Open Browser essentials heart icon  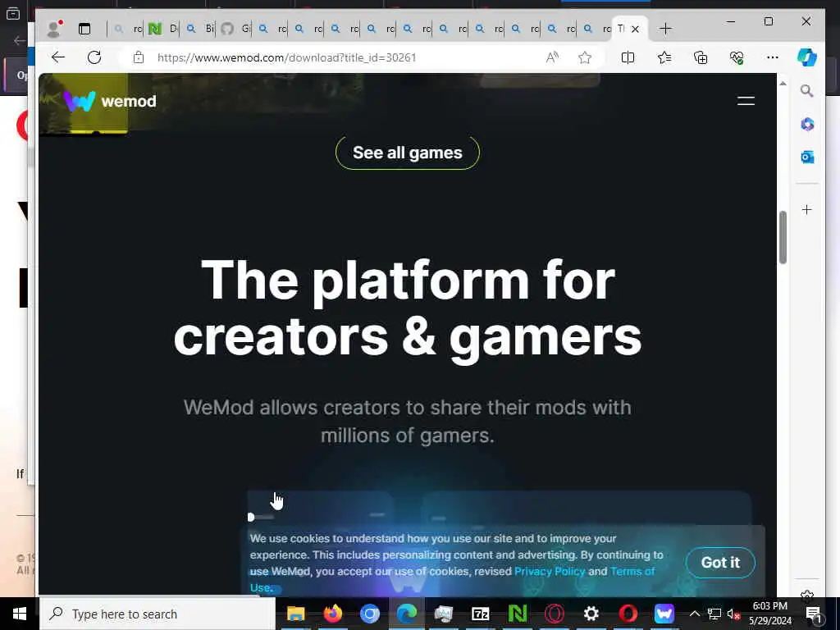[737, 57]
